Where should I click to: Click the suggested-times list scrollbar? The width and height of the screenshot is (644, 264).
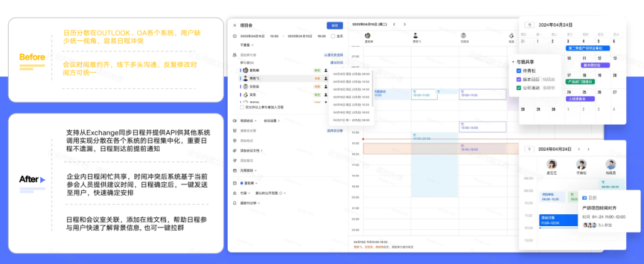pyautogui.click(x=373, y=89)
